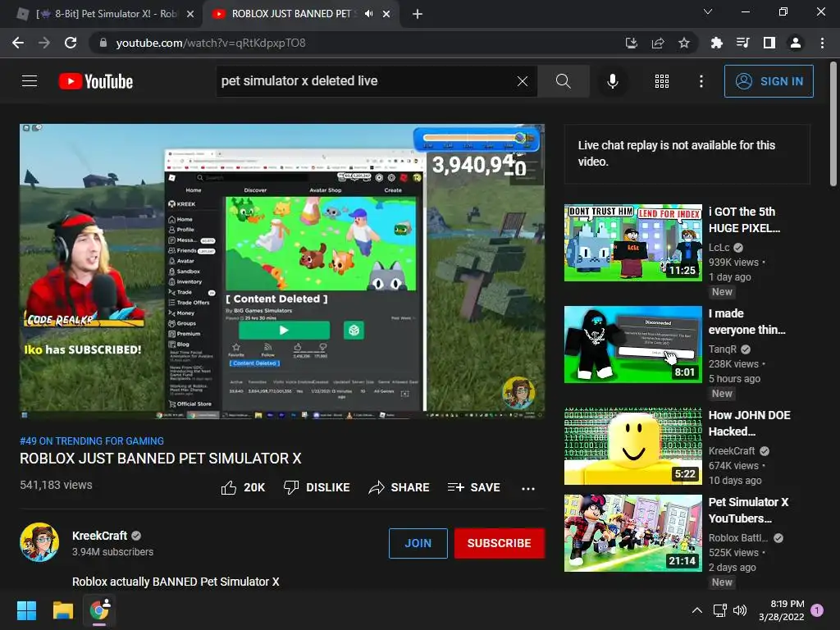
Task: Toggle the Chrome side panel
Action: click(x=769, y=43)
